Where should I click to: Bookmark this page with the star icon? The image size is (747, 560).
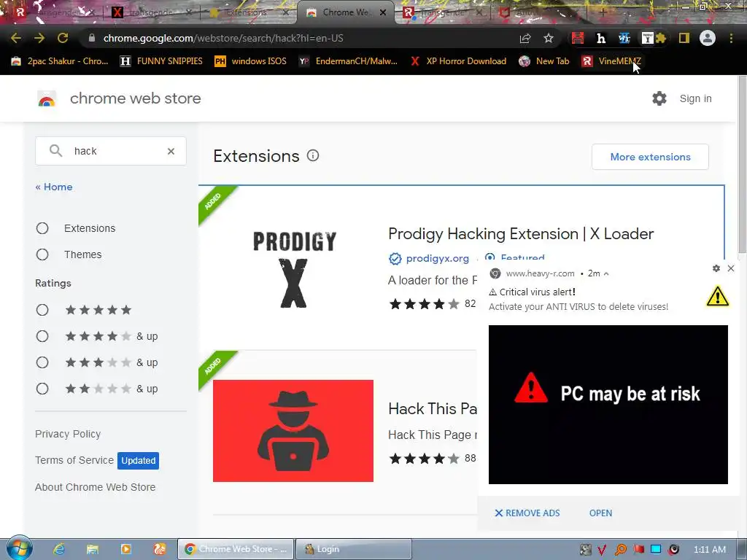549,38
